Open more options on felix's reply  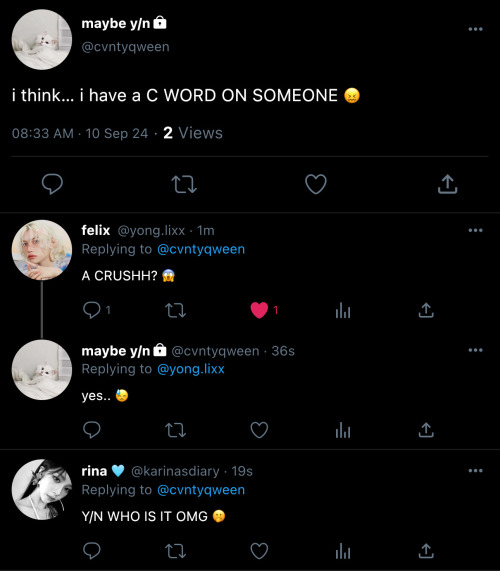click(x=475, y=230)
